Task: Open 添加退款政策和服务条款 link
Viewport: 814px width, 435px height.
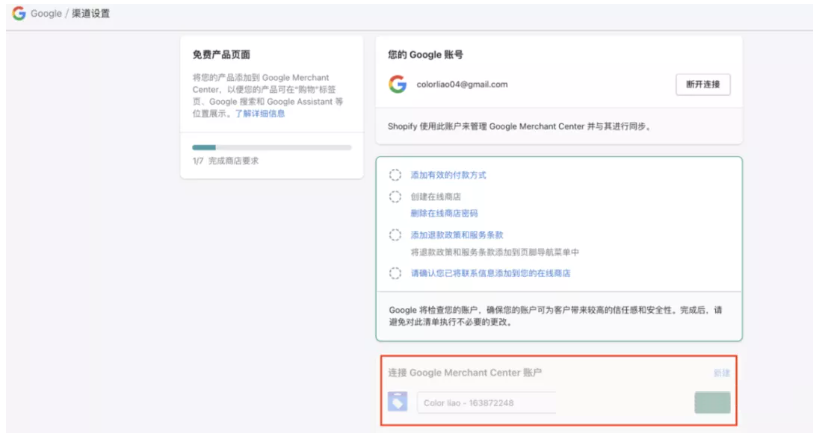Action: coord(457,235)
